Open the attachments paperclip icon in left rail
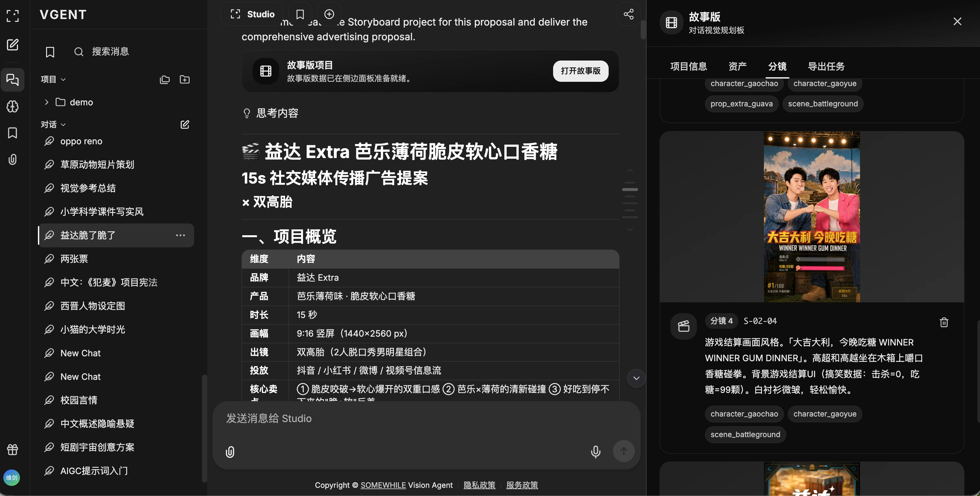The width and height of the screenshot is (980, 496). coord(12,159)
